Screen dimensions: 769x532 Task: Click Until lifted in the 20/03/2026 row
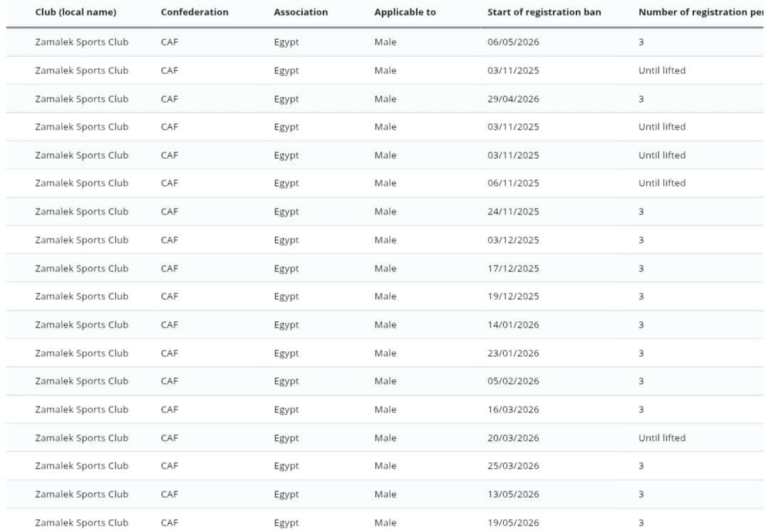[x=661, y=438]
